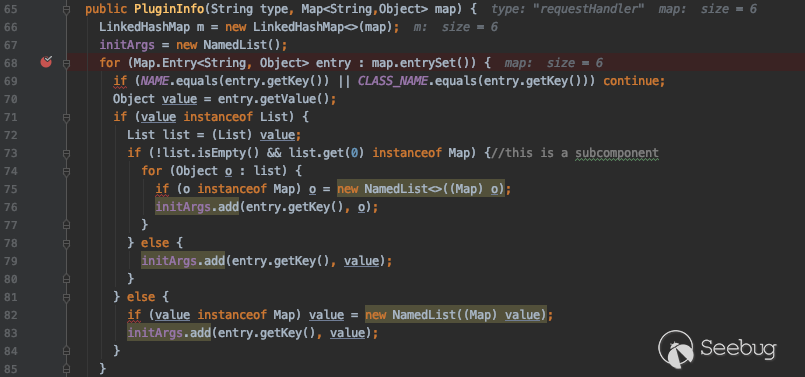Click underlined 'value' argument on line 79
The image size is (805, 377).
(361, 261)
